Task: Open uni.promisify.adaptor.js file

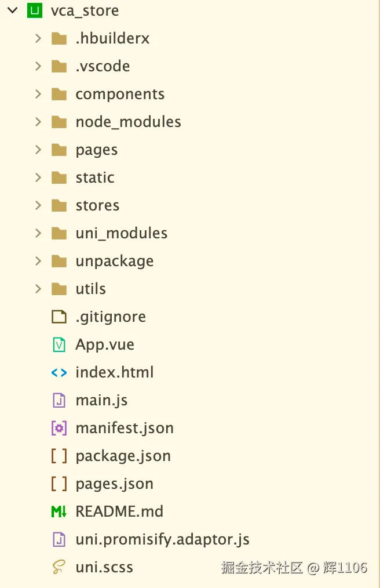Action: 162,539
